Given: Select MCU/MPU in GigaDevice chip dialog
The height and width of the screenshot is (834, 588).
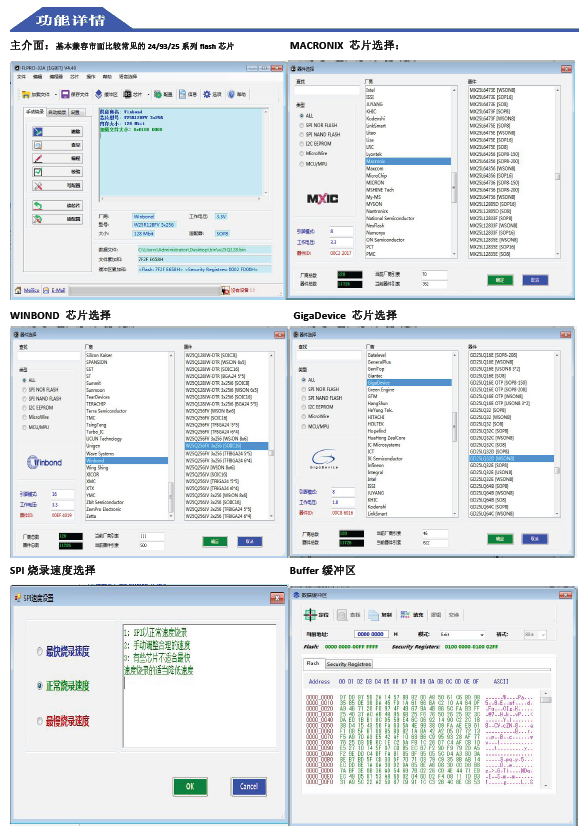Looking at the screenshot, I should tap(316, 427).
